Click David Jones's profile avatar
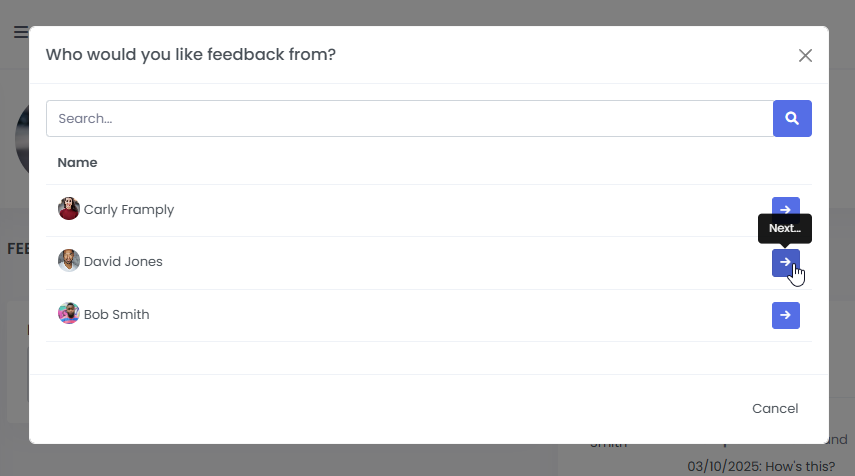Screen dimensions: 855x476 [x=69, y=261]
